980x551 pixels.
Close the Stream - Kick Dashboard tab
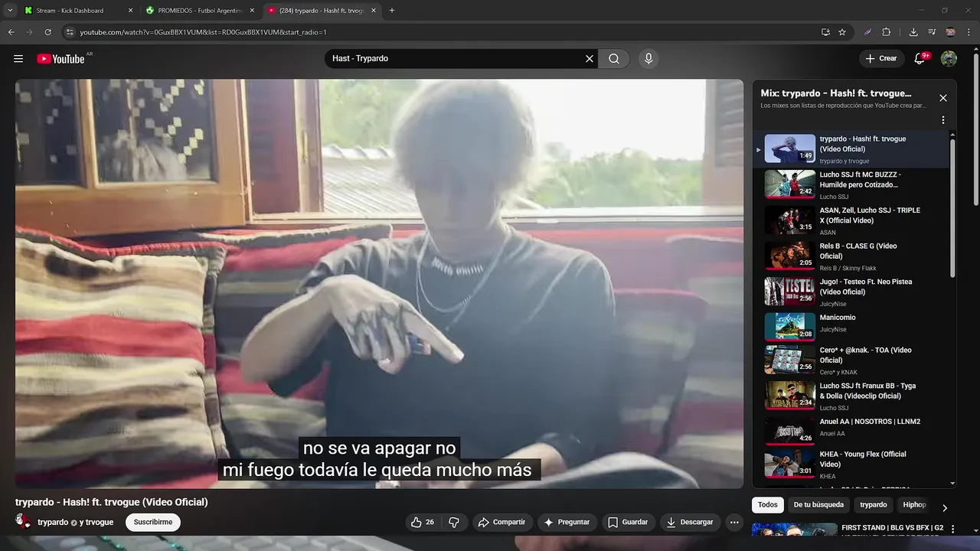pyautogui.click(x=130, y=11)
